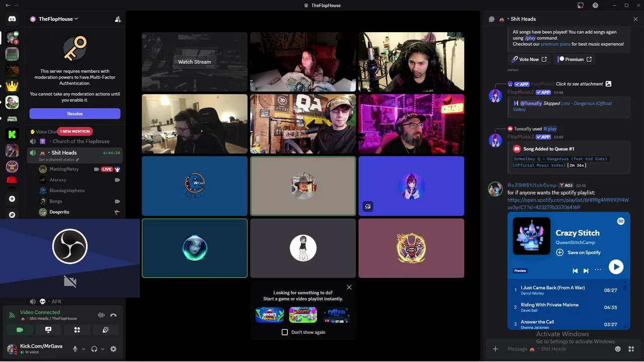Image resolution: width=644 pixels, height=362 pixels.
Task: Open user settings gear icon
Action: (113, 349)
